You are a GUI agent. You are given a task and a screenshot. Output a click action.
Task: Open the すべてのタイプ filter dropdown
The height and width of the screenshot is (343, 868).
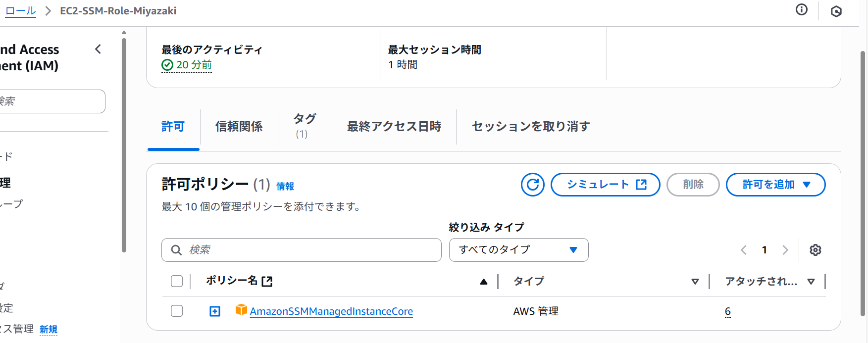click(518, 250)
